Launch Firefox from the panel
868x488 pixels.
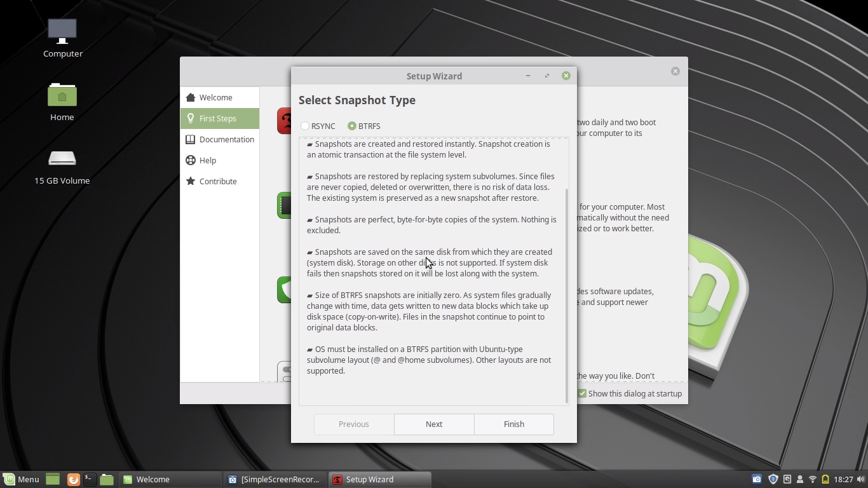(73, 479)
